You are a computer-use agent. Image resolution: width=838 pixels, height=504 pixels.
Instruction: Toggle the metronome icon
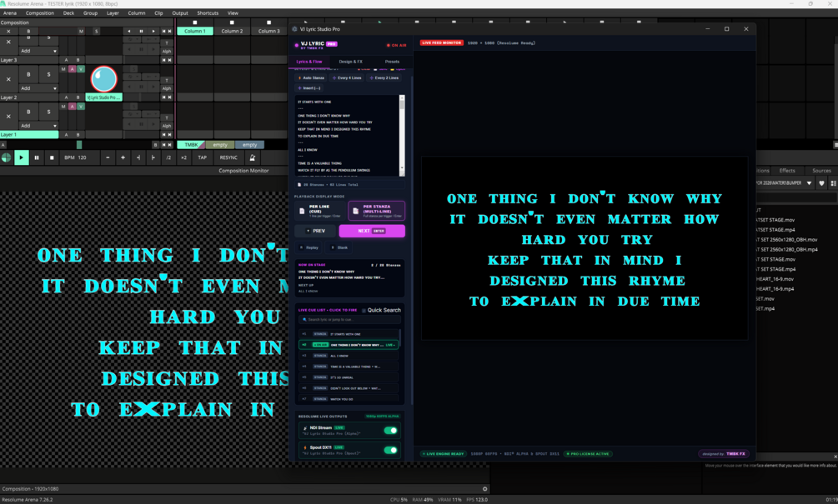253,157
